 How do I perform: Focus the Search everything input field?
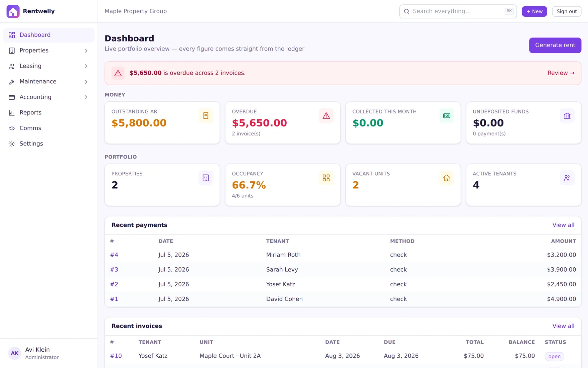pyautogui.click(x=458, y=11)
